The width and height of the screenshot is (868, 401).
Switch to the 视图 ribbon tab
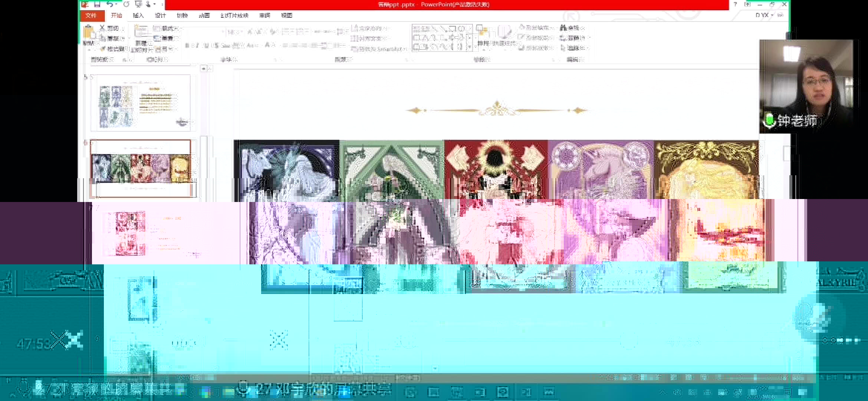[287, 16]
